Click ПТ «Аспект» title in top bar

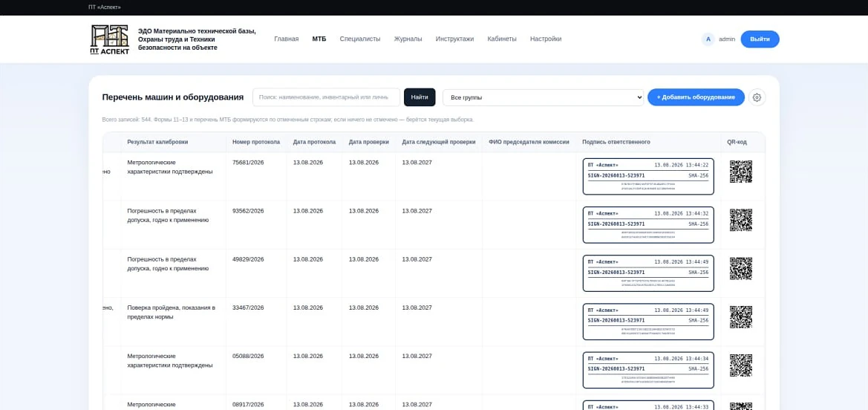point(105,7)
